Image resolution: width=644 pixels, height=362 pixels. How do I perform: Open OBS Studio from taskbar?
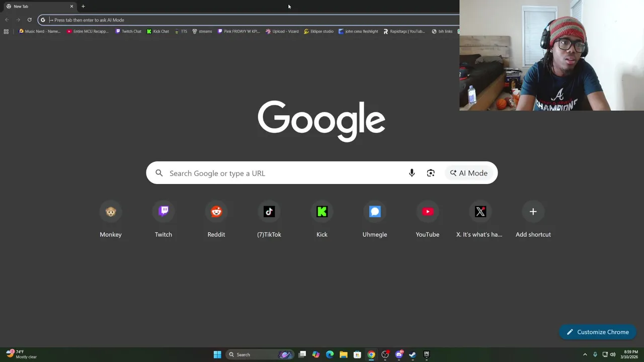(x=385, y=354)
